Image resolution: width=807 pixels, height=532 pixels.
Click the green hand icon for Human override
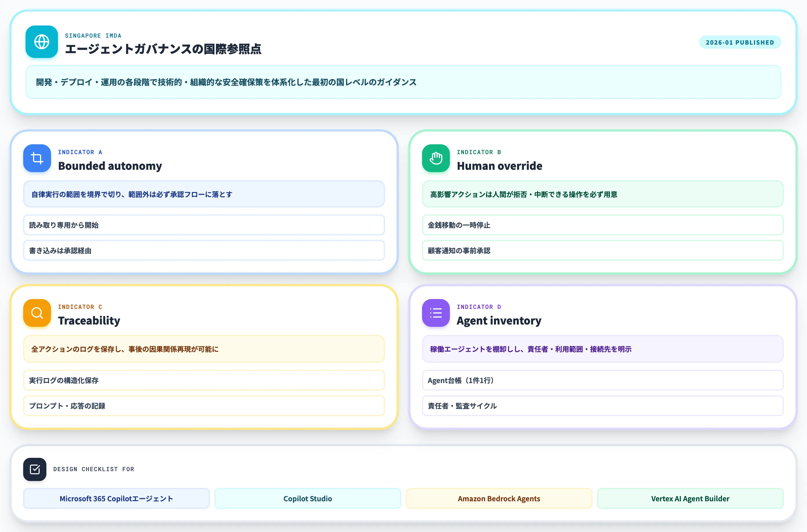tap(436, 158)
